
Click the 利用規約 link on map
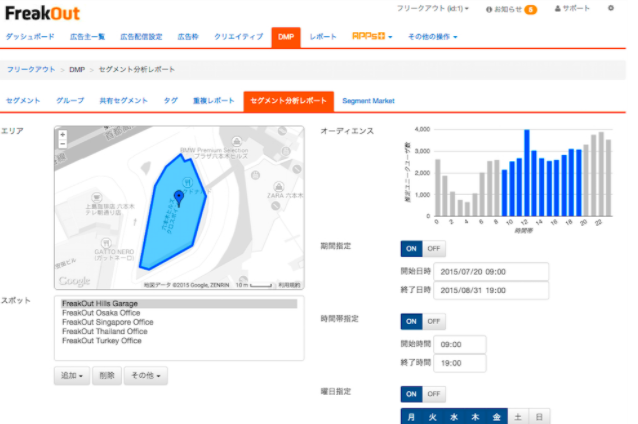(x=289, y=285)
